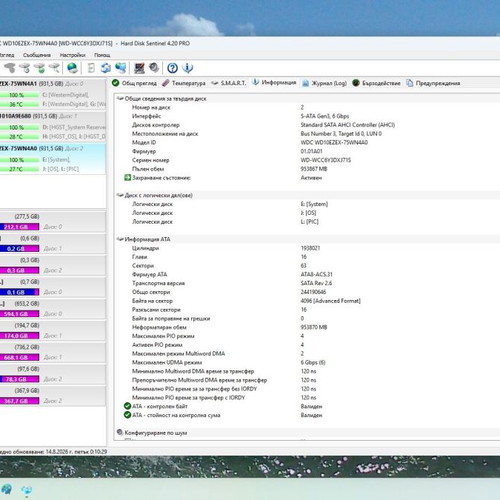Viewport: 500px width, 500px height.
Task: Click the disk with green check icon
Action: click(40, 68)
